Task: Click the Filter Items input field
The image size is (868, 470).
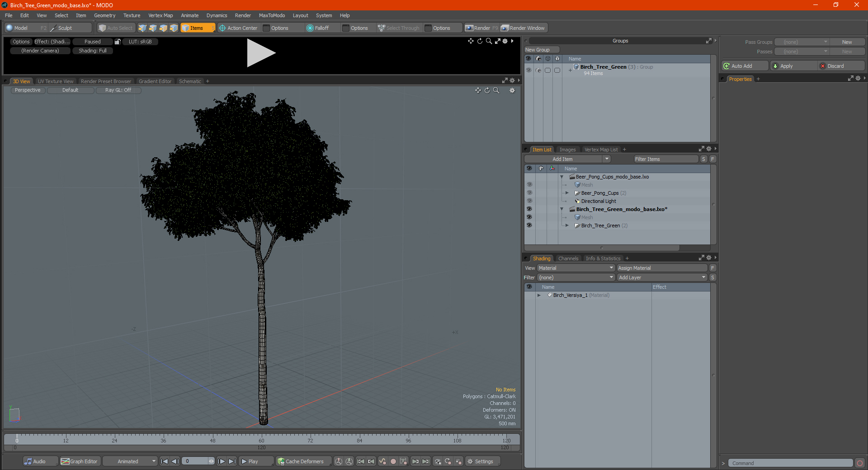Action: coord(666,159)
